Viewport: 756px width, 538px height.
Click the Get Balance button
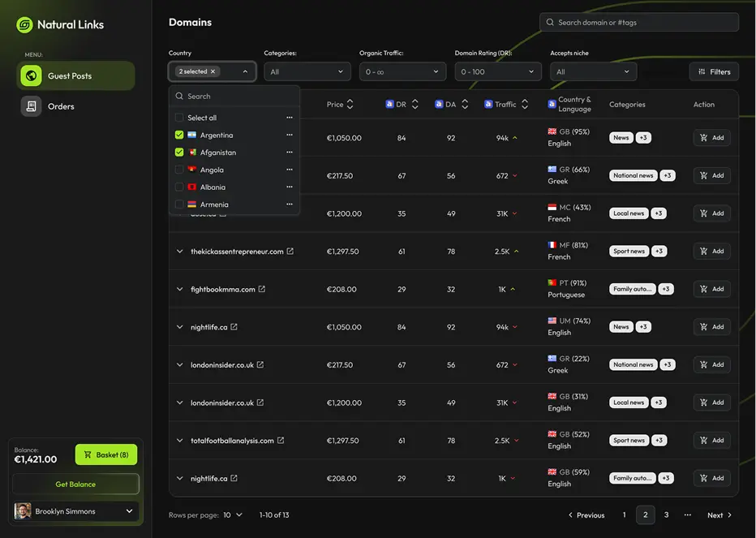(75, 484)
